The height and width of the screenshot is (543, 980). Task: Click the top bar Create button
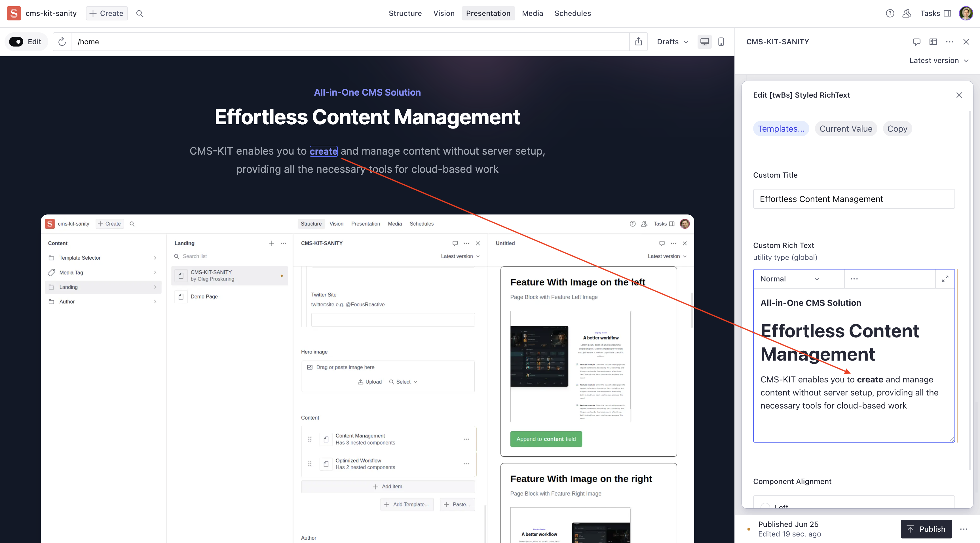[107, 13]
